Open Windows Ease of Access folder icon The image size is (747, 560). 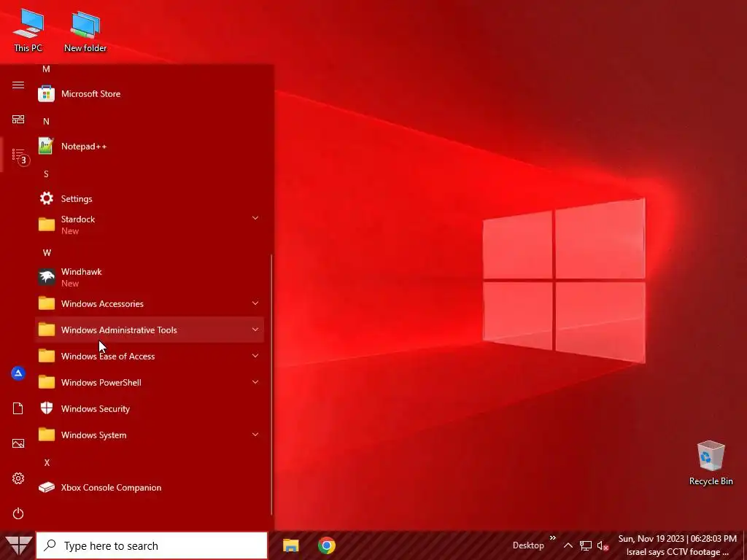[47, 356]
